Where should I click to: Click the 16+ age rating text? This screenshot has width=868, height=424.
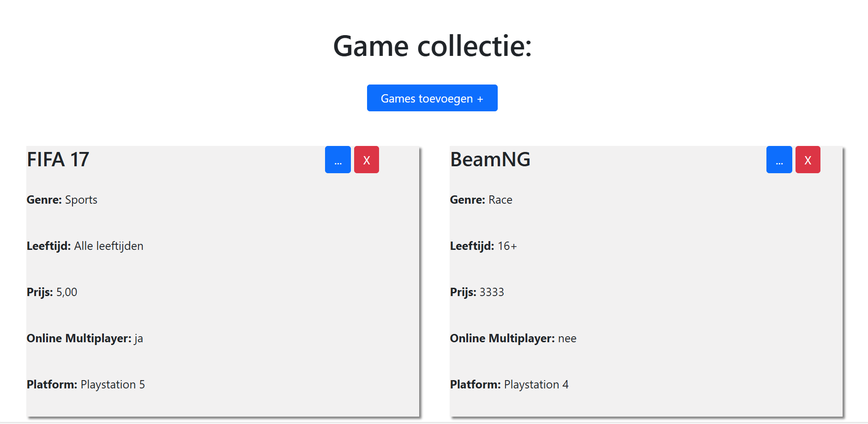tap(507, 246)
